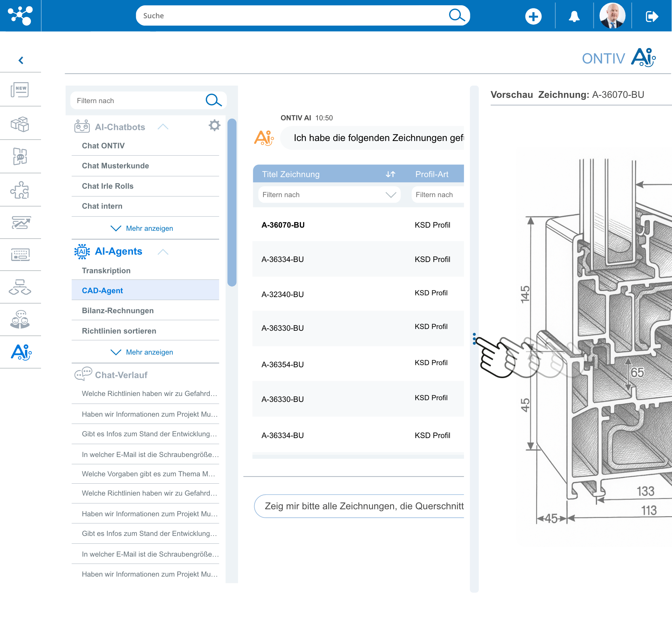The width and height of the screenshot is (672, 618).
Task: Open the analytics trend chart icon
Action: (20, 222)
